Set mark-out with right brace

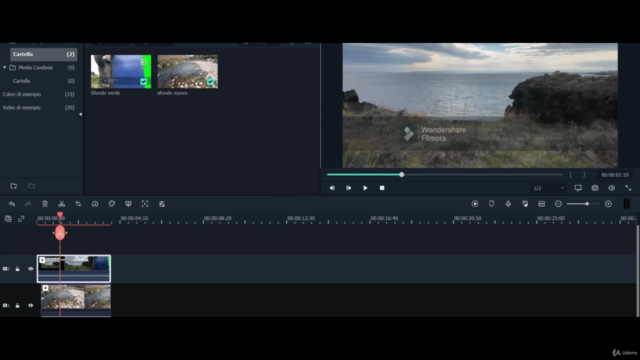(584, 175)
